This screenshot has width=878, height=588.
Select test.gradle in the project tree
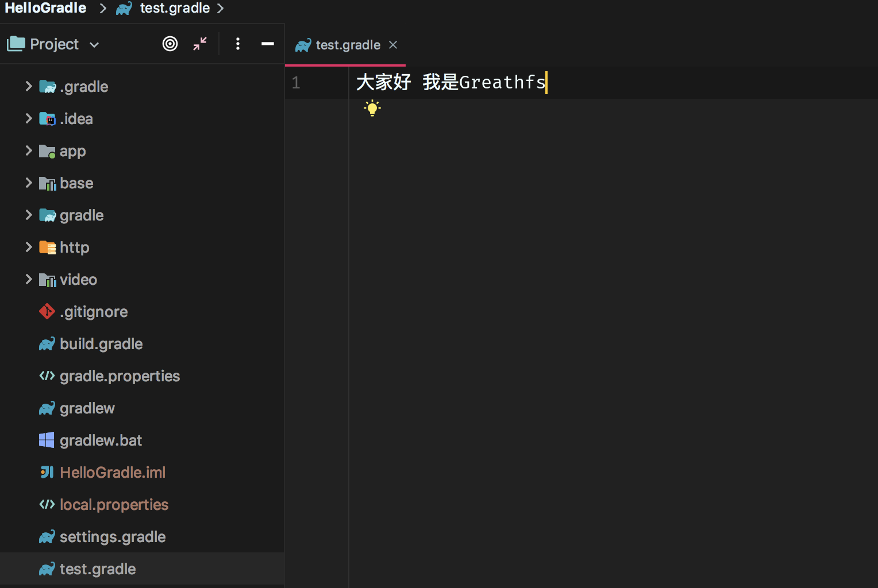point(98,569)
